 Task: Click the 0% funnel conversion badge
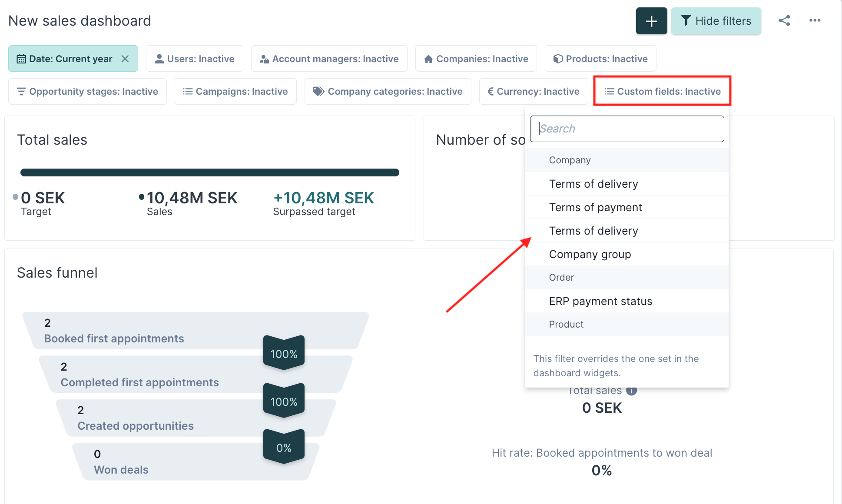click(284, 448)
